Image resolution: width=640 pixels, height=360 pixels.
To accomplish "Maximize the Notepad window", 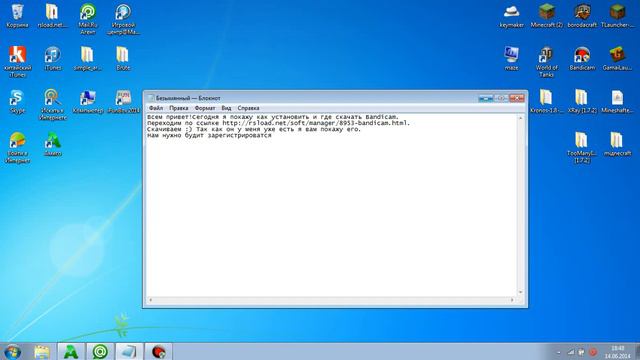I will tap(501, 98).
